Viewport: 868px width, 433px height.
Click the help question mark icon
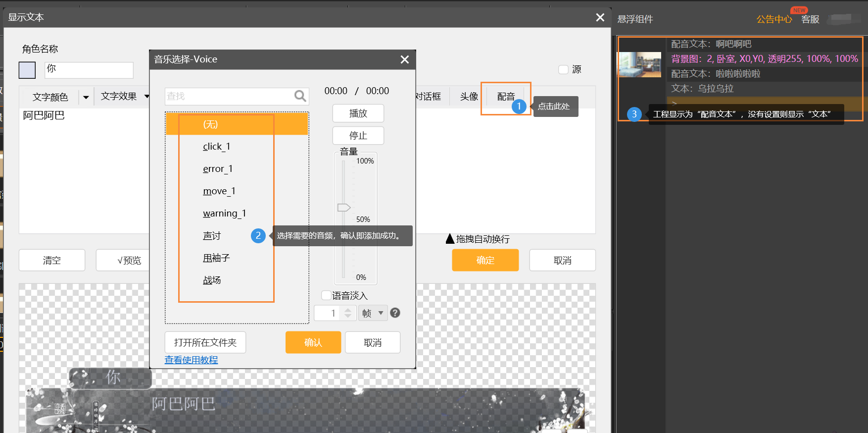tap(395, 313)
